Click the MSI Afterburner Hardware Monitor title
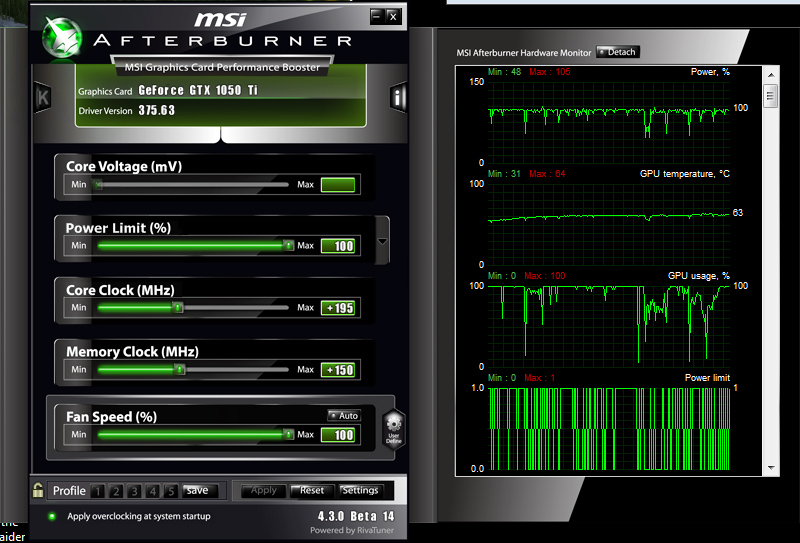The width and height of the screenshot is (800, 543). (x=523, y=53)
